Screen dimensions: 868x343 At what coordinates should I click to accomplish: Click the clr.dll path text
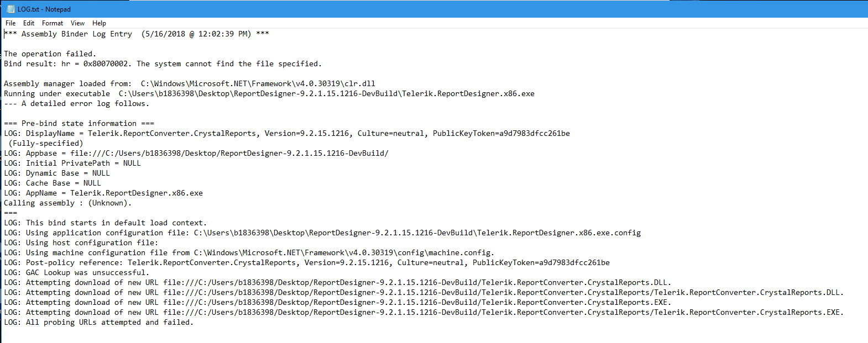click(258, 84)
